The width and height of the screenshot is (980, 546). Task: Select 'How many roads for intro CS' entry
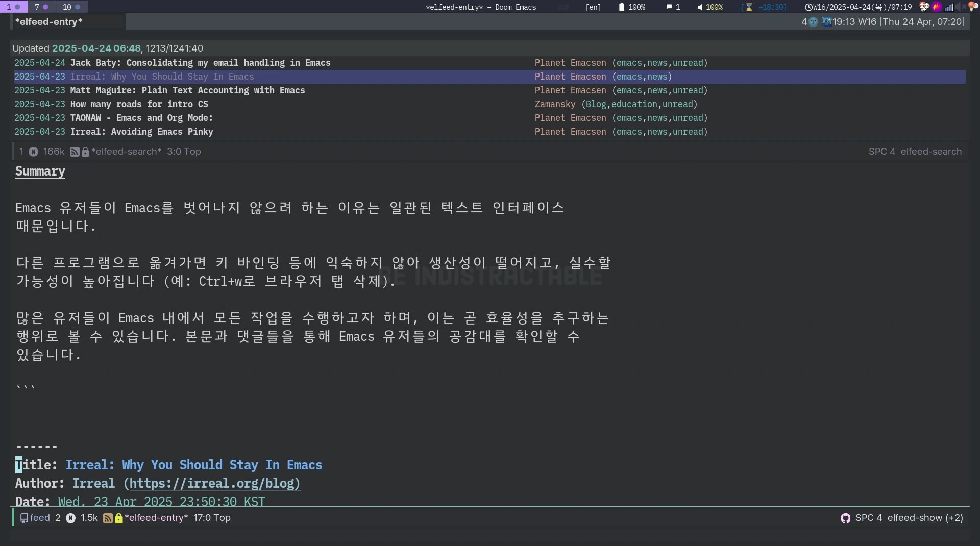tap(139, 104)
